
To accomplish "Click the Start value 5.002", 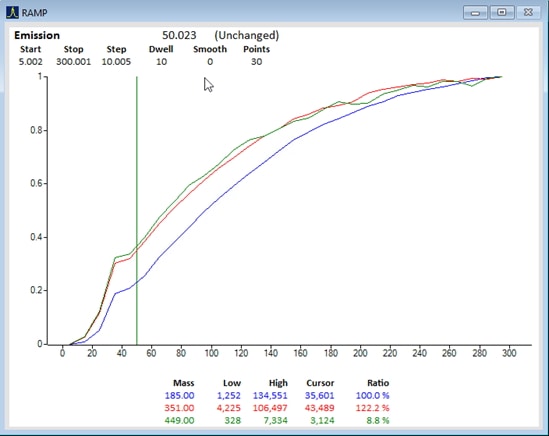I will [30, 62].
